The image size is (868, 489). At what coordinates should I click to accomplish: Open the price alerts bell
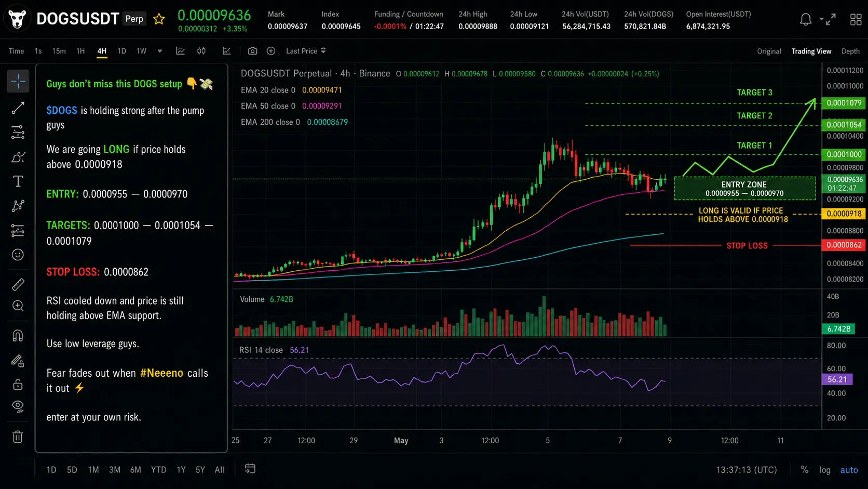(x=805, y=20)
